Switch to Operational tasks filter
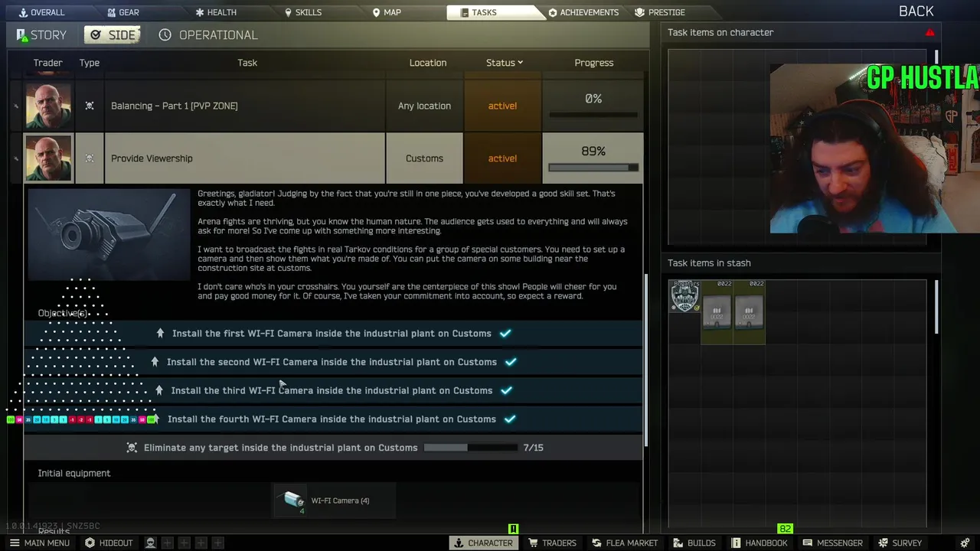This screenshot has width=980, height=551. coord(208,35)
